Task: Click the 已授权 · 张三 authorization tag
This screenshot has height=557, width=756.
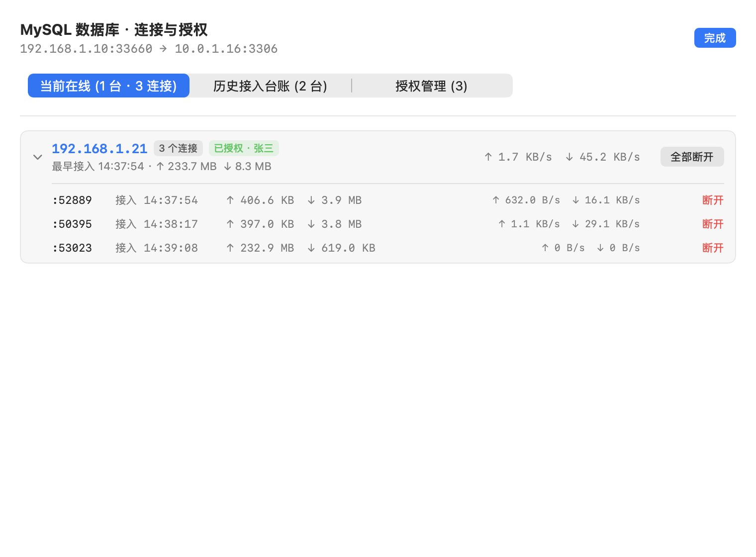Action: pos(244,148)
